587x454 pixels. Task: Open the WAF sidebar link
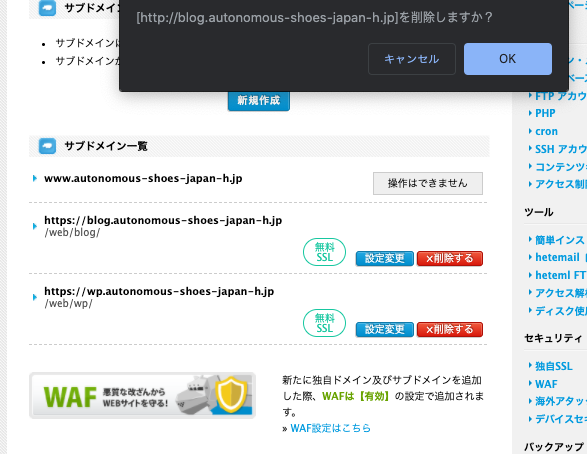click(546, 384)
